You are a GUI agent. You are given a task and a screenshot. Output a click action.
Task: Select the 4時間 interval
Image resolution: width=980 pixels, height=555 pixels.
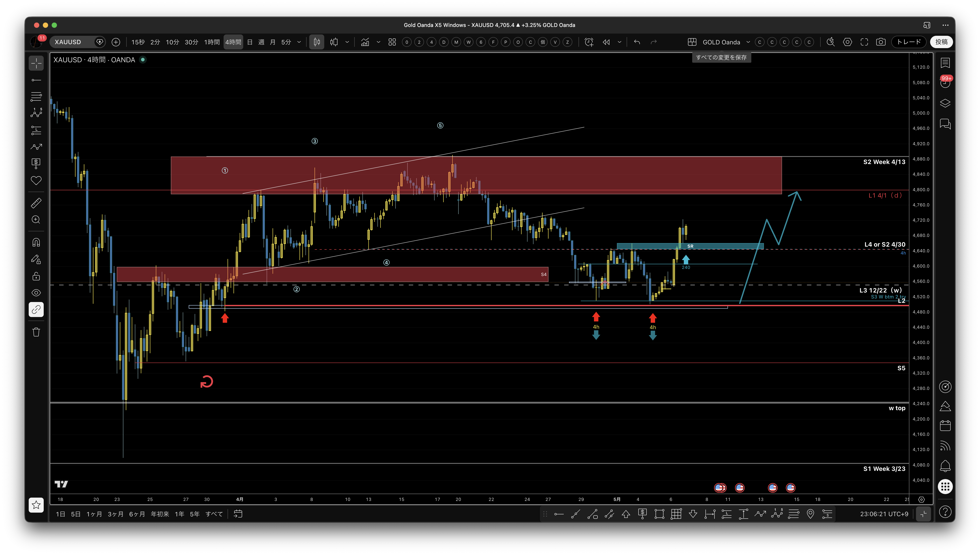pyautogui.click(x=233, y=42)
